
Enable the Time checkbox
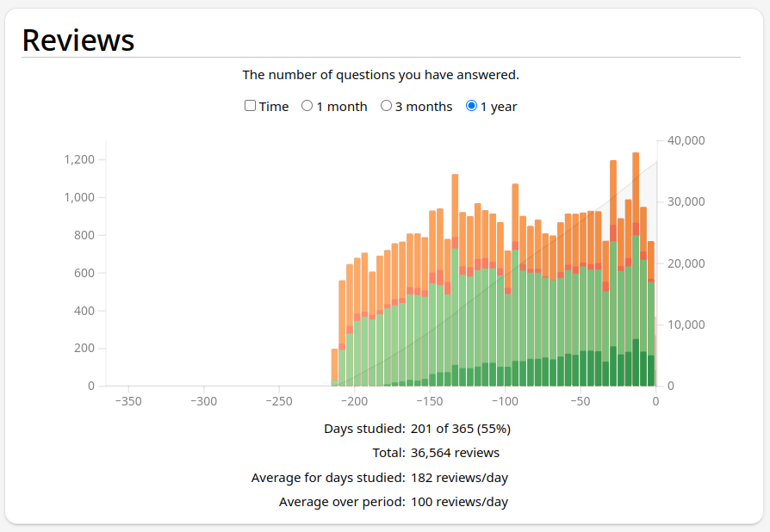(251, 106)
